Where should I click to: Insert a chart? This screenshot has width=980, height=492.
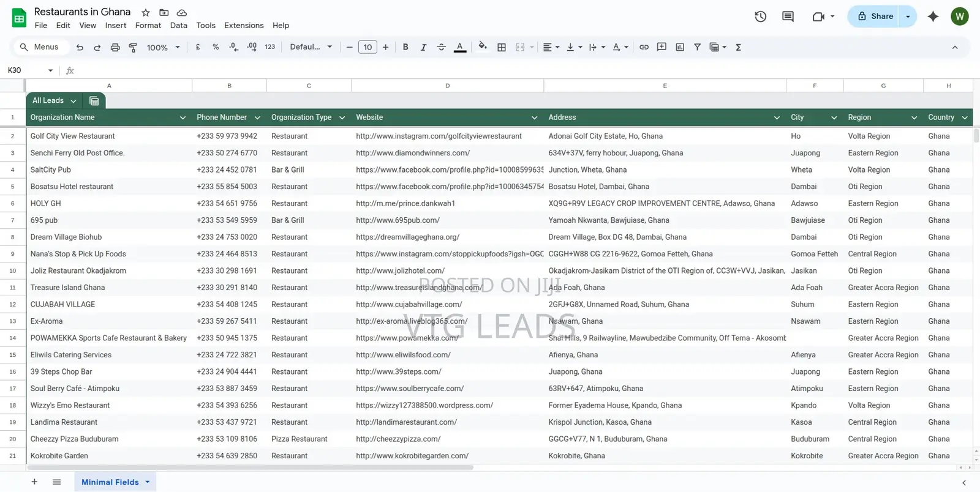pyautogui.click(x=680, y=47)
